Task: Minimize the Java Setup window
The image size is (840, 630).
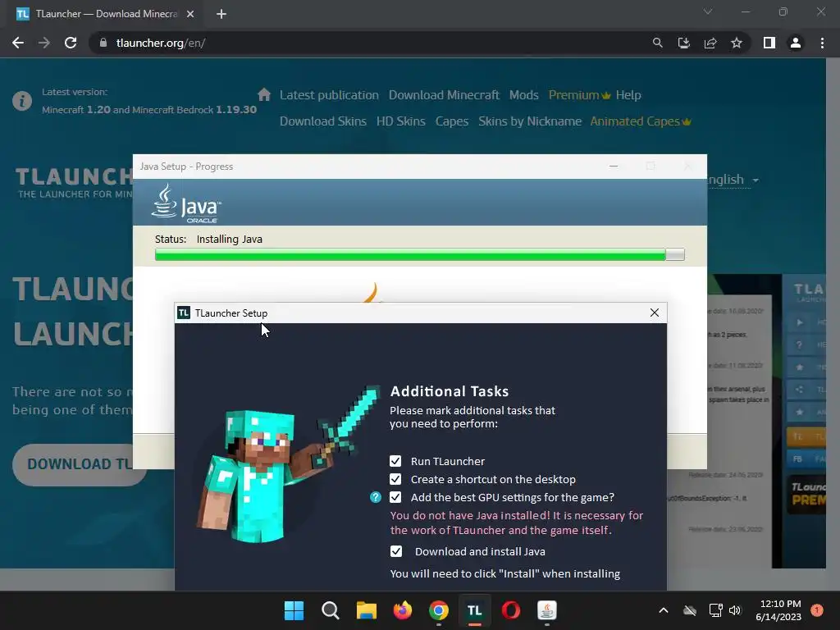Action: pyautogui.click(x=614, y=167)
